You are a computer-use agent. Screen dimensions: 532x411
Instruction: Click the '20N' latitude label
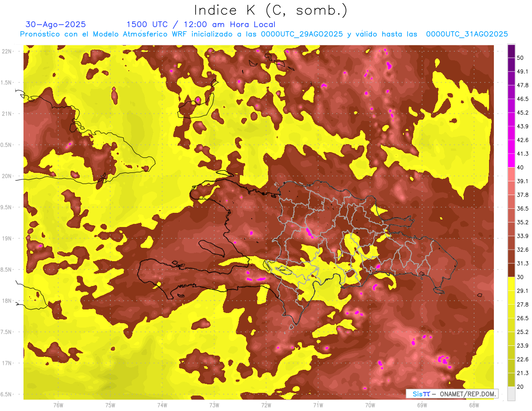click(x=7, y=176)
